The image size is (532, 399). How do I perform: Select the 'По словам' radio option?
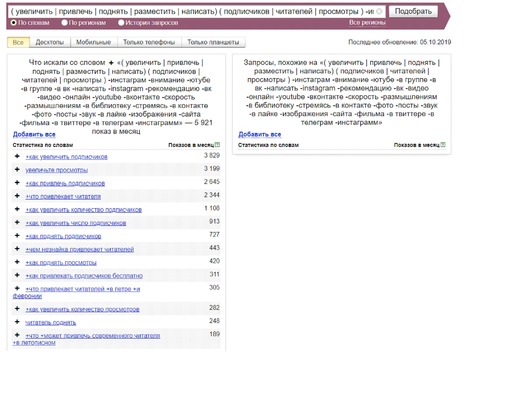(14, 23)
